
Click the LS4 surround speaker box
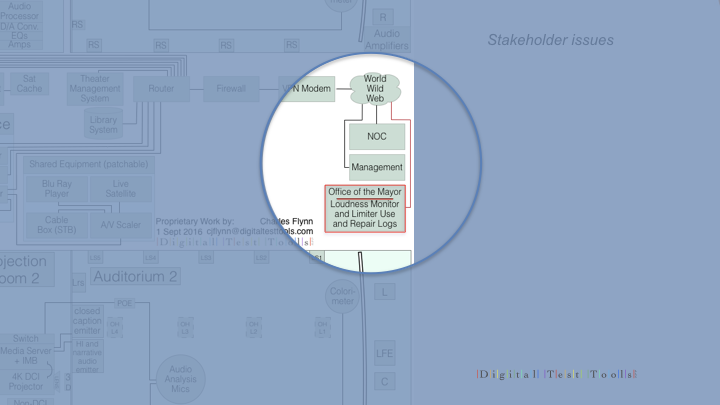click(x=151, y=258)
